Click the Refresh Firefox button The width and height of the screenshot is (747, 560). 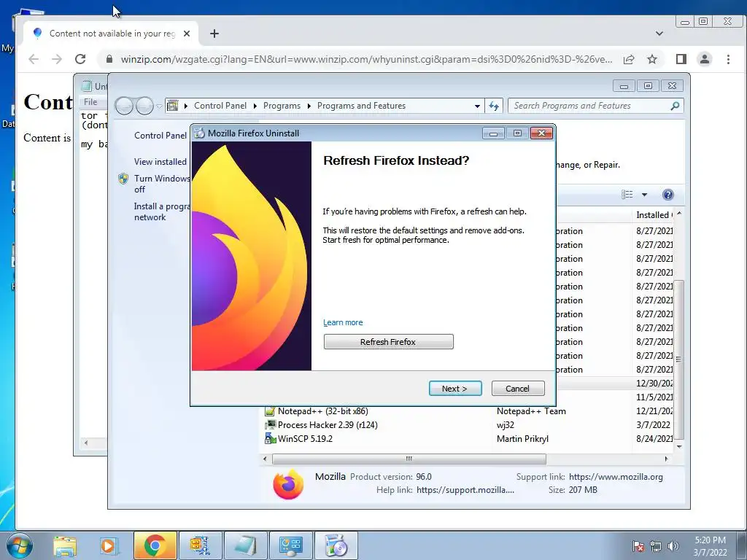[388, 342]
